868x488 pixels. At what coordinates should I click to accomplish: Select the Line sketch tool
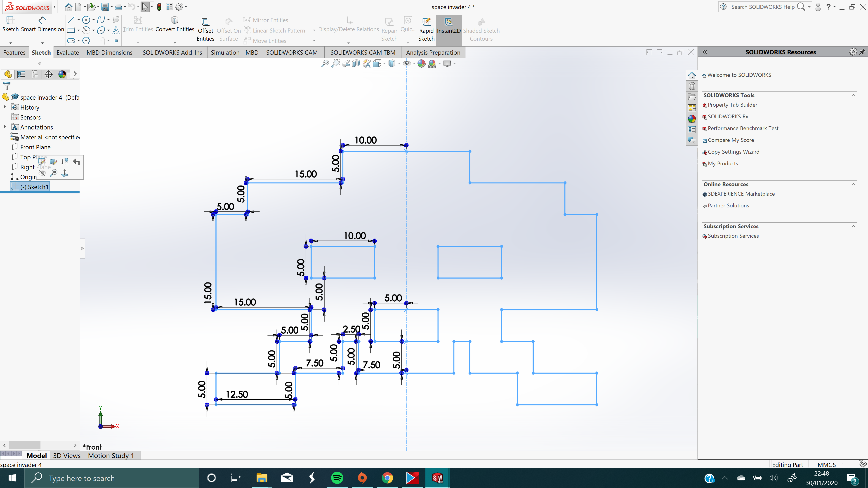point(71,20)
